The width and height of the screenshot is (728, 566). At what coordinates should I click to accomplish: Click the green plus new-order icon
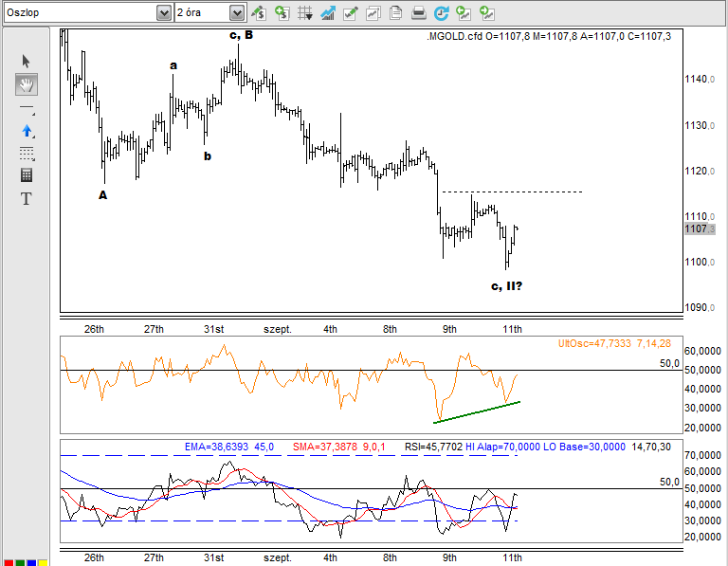pyautogui.click(x=282, y=13)
